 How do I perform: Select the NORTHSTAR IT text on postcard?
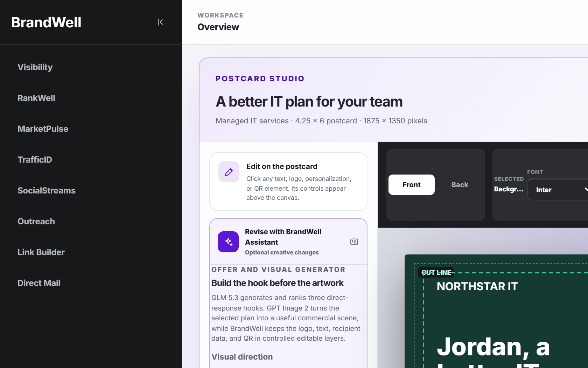(x=477, y=286)
